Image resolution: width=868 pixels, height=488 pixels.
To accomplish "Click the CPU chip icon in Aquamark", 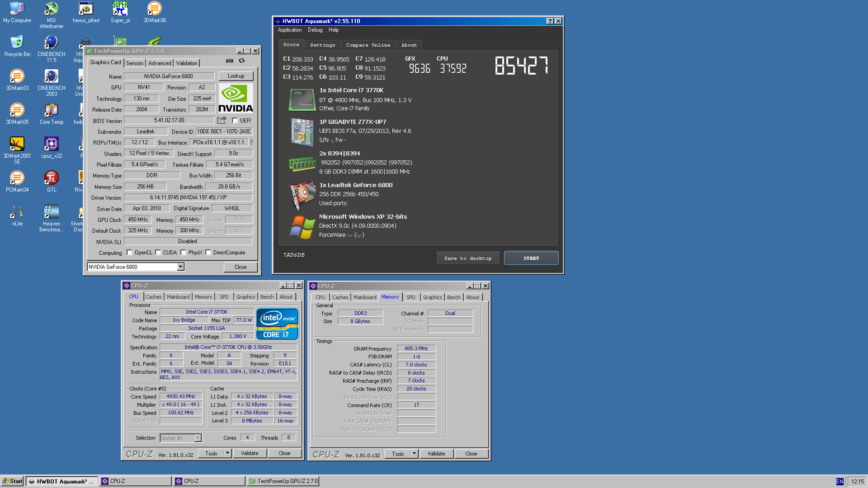I will pos(302,99).
